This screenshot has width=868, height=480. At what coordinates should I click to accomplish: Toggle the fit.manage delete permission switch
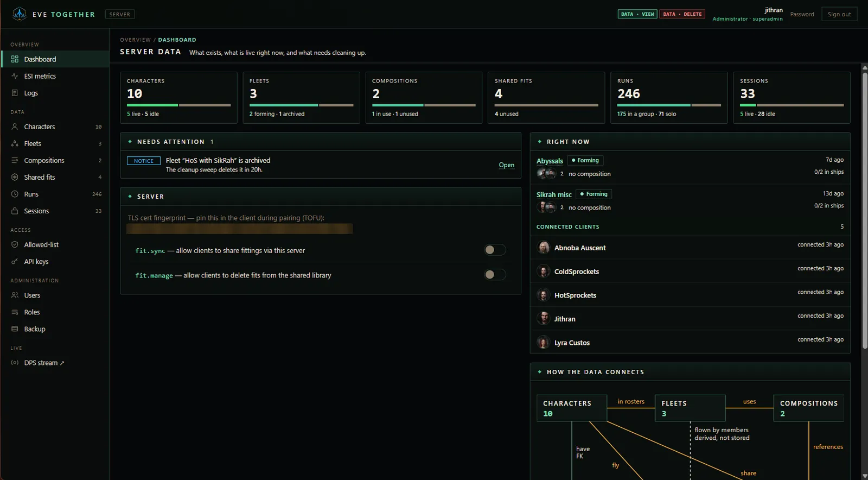point(495,275)
